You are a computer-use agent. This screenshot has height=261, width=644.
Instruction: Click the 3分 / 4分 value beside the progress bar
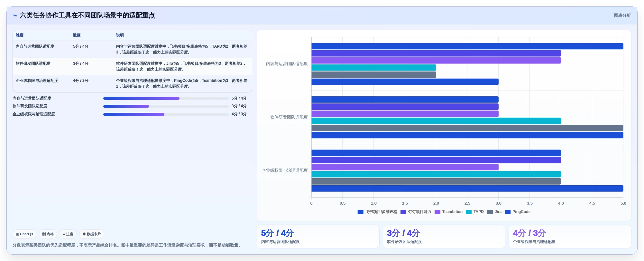click(239, 106)
